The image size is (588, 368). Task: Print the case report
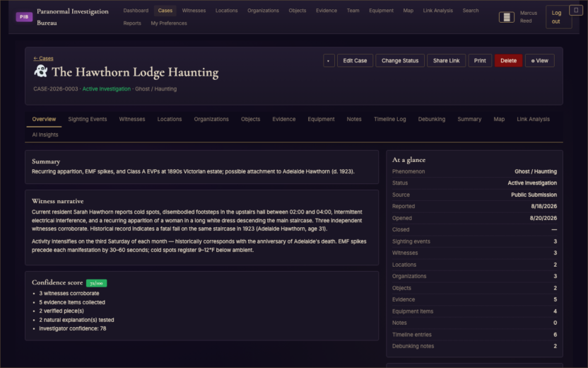480,60
